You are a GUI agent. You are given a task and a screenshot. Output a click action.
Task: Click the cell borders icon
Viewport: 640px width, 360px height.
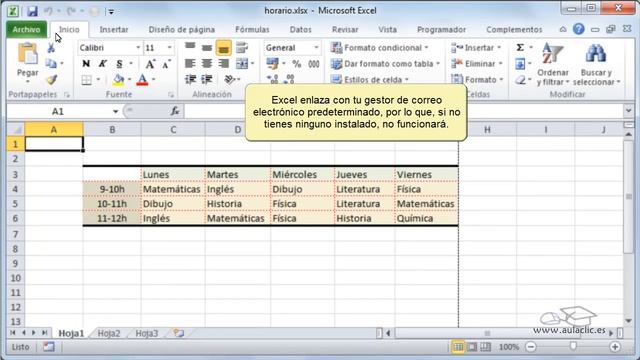86,80
